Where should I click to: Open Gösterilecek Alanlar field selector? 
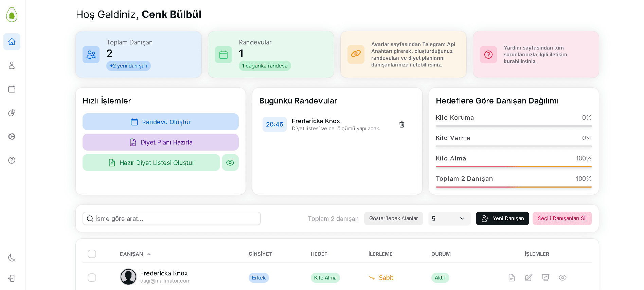coord(394,218)
